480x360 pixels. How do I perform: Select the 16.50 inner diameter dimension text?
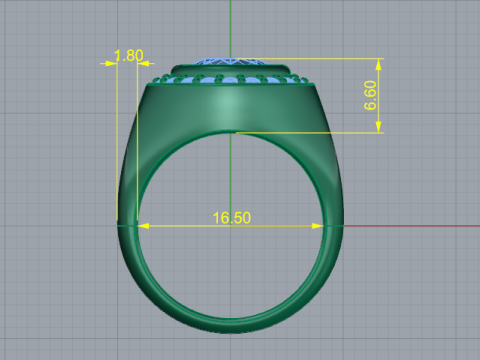point(232,218)
